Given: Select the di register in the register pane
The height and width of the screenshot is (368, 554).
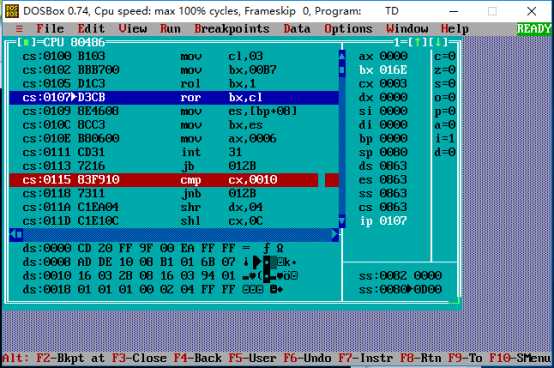Looking at the screenshot, I should click(383, 125).
